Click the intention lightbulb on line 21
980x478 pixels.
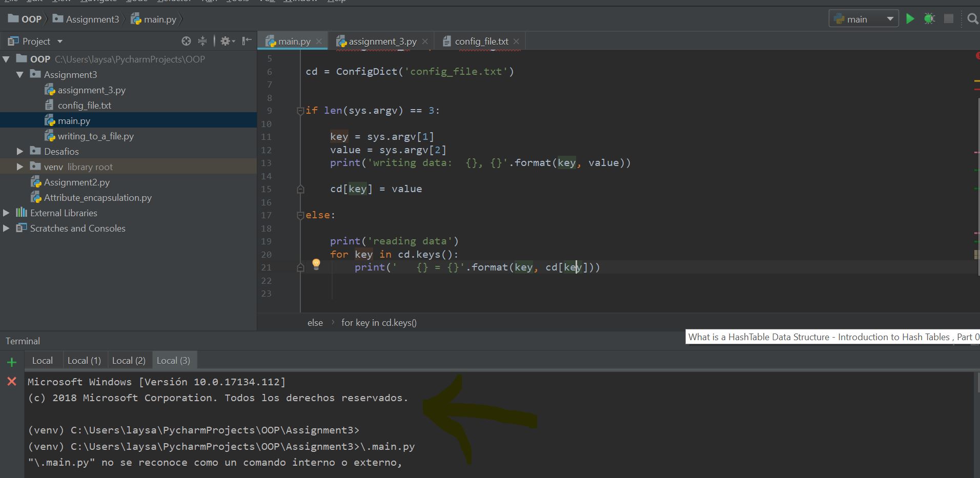point(316,264)
